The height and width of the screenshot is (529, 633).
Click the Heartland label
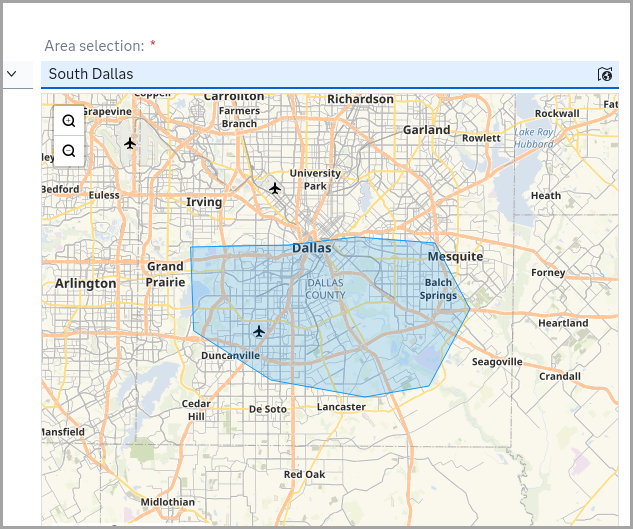(x=563, y=323)
